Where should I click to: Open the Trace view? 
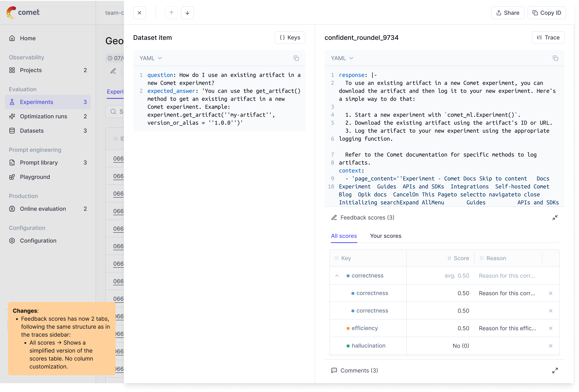coord(548,38)
